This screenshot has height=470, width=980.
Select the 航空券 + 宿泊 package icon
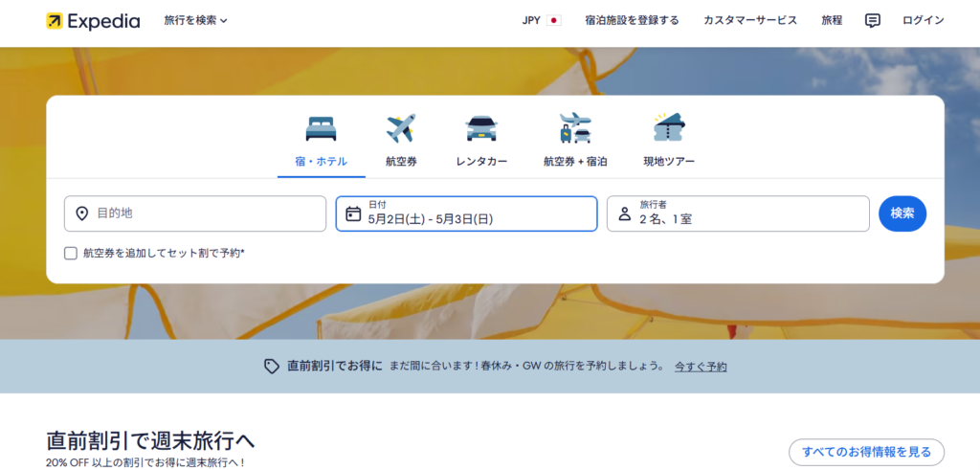575,128
